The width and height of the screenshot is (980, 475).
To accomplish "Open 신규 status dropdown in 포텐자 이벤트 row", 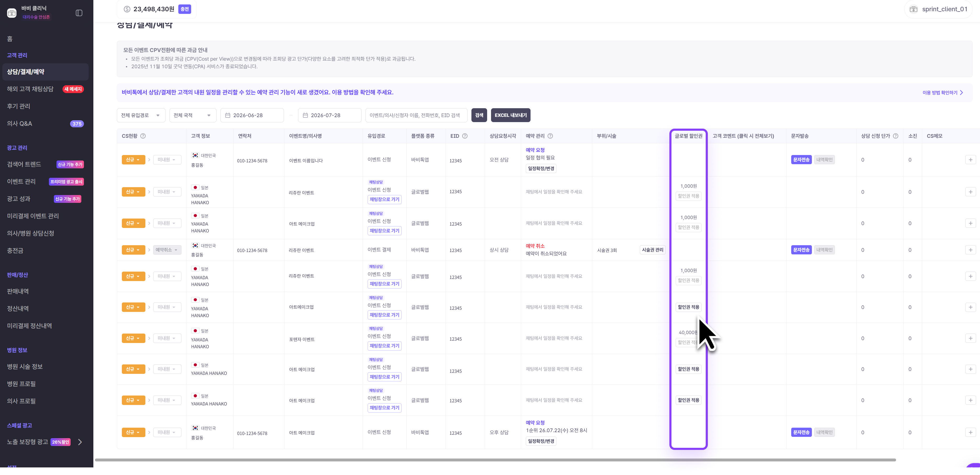I will 134,339.
